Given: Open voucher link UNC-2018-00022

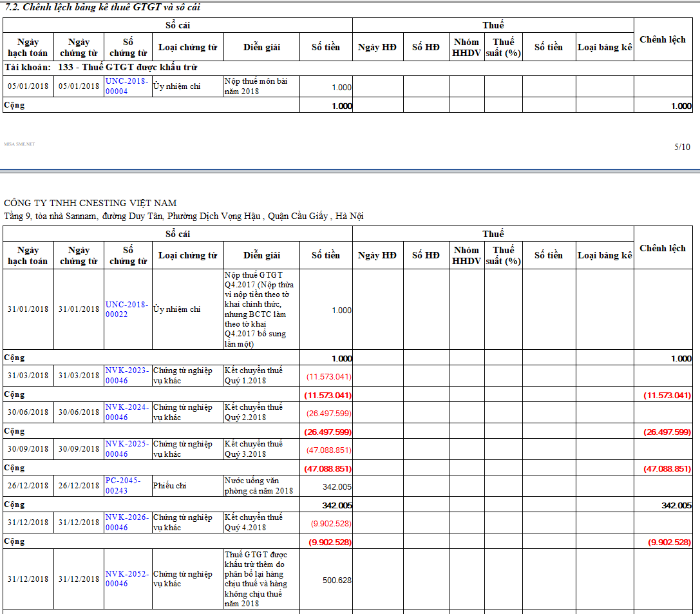Looking at the screenshot, I should click(127, 309).
